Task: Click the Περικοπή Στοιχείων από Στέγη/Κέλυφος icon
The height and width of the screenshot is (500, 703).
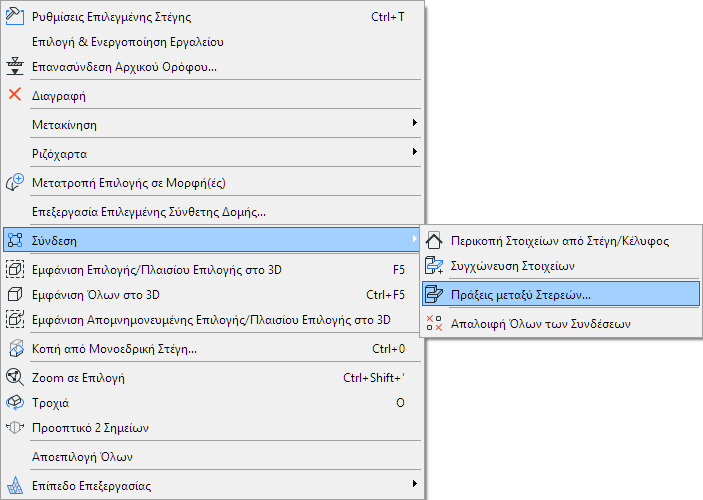Action: 434,241
